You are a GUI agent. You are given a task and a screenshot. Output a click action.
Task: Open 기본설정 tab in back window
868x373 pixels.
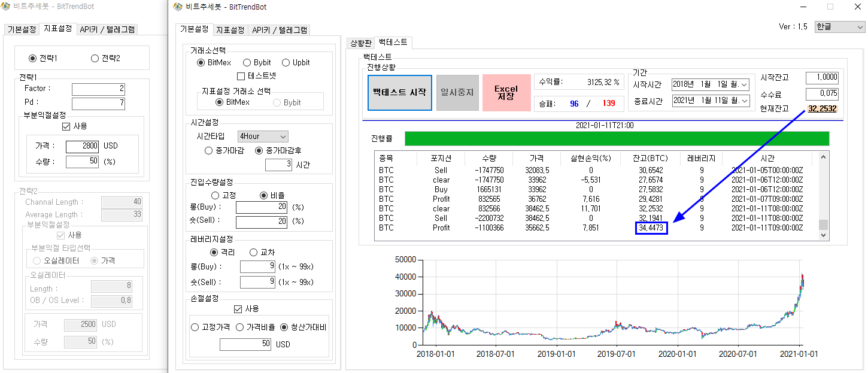pos(22,29)
